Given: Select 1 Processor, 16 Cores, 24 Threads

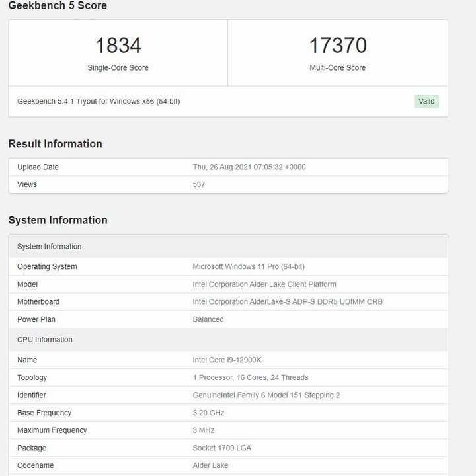Looking at the screenshot, I should pyautogui.click(x=251, y=377).
